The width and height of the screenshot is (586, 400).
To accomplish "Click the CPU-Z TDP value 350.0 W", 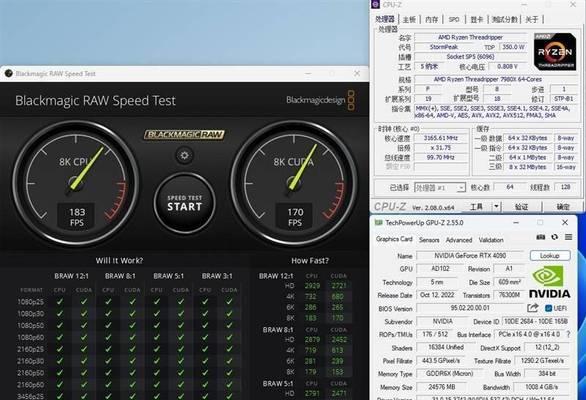I will (513, 47).
